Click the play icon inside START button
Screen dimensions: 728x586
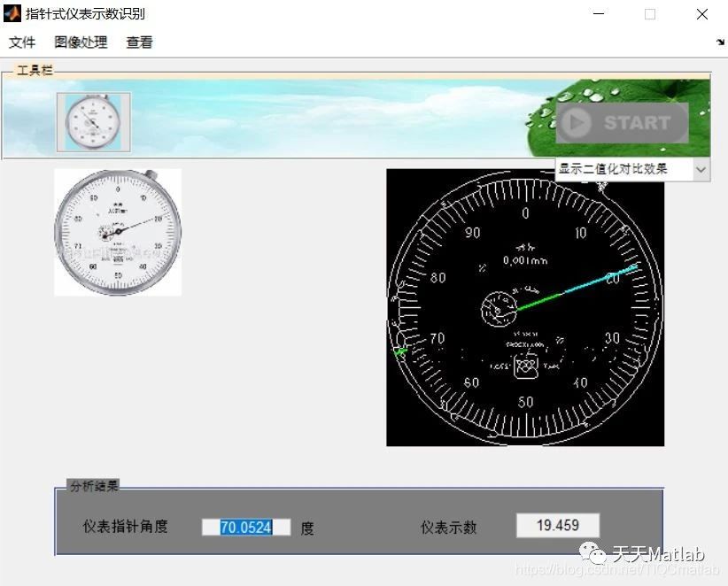pos(577,123)
